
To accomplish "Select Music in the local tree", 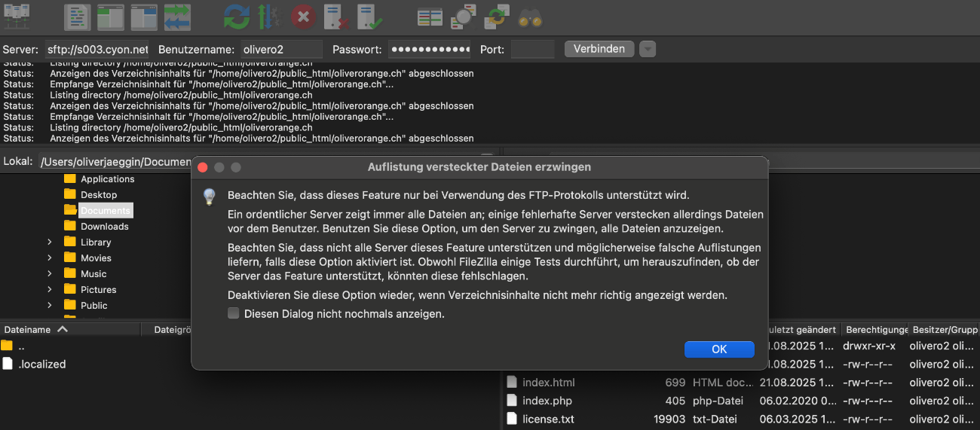I will tap(93, 273).
